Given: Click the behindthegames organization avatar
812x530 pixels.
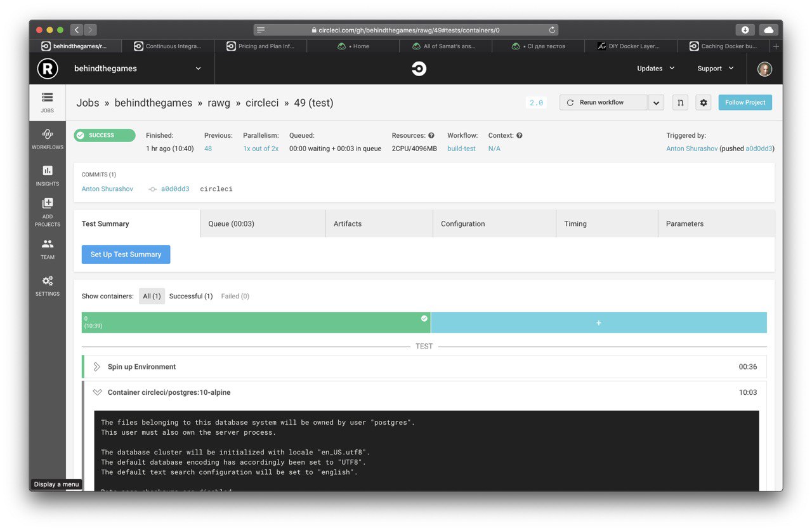Looking at the screenshot, I should click(48, 69).
